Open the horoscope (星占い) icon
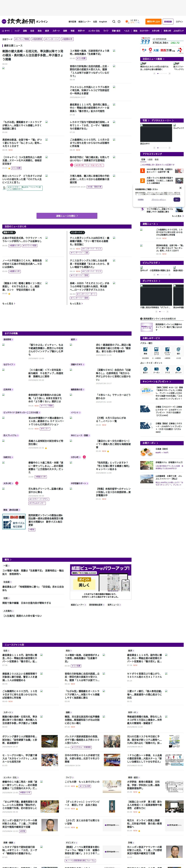Screen dimensions: 186x868 pyautogui.click(x=145, y=370)
